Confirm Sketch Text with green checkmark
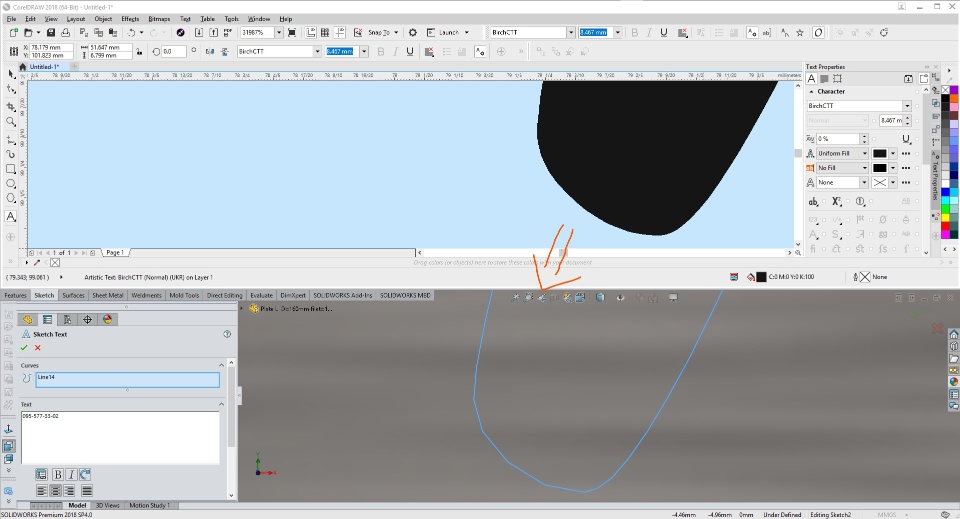 pyautogui.click(x=24, y=348)
